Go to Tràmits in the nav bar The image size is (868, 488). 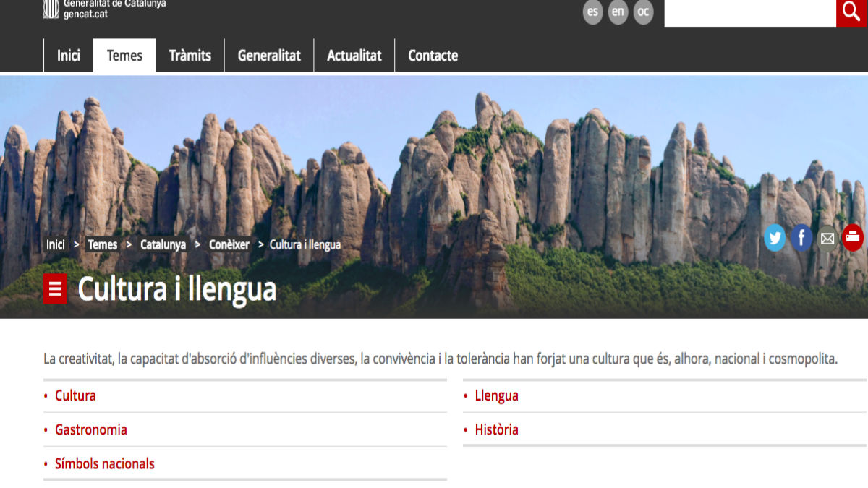(x=190, y=56)
